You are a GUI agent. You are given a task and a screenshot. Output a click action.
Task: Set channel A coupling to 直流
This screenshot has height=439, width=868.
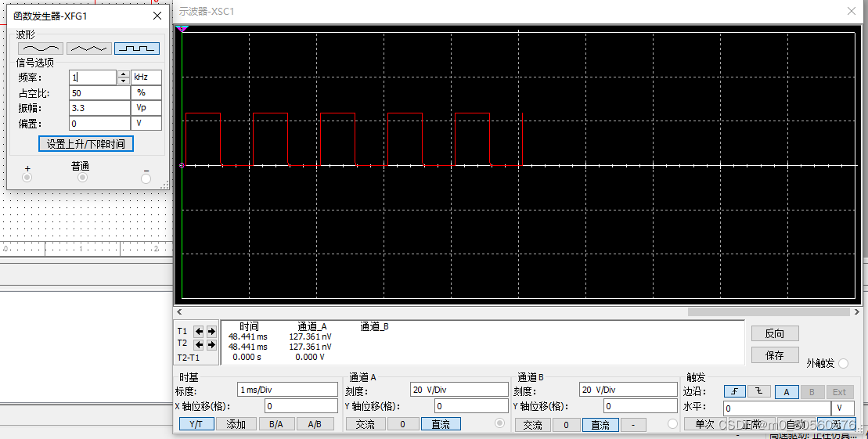pyautogui.click(x=441, y=424)
